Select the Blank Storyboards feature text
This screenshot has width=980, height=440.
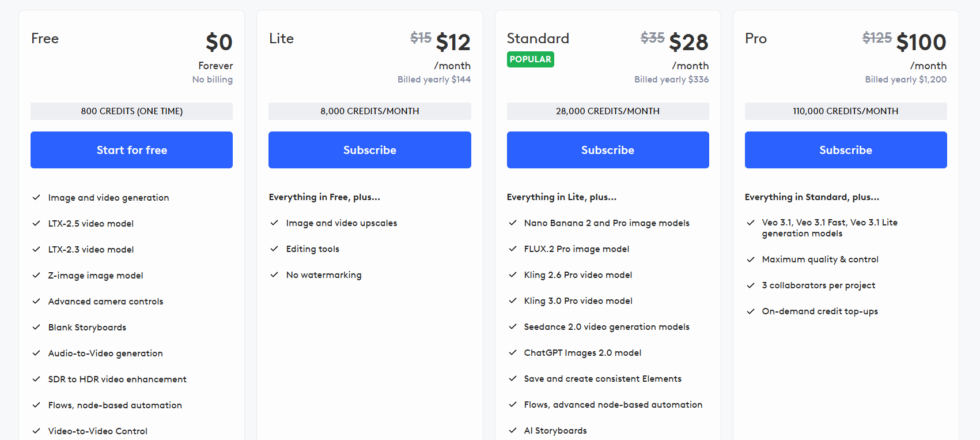[87, 328]
